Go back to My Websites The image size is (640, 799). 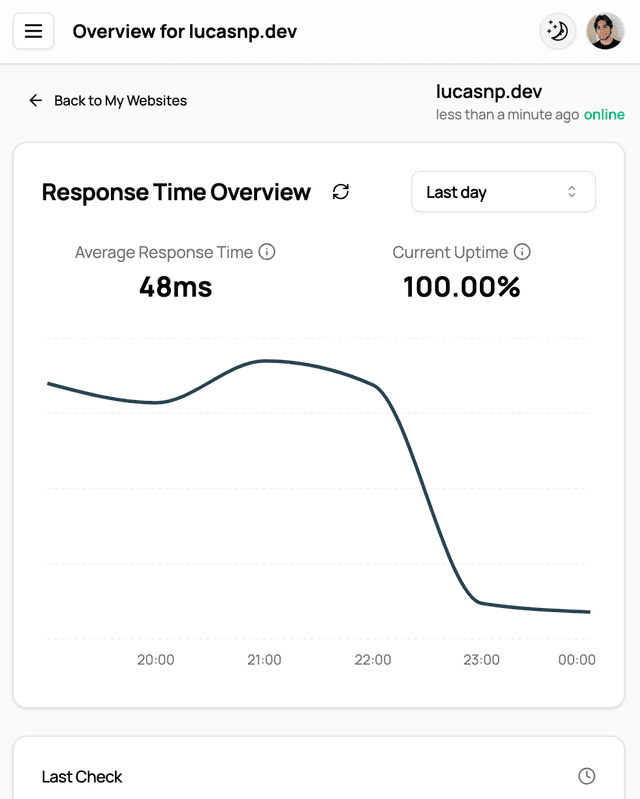[120, 100]
